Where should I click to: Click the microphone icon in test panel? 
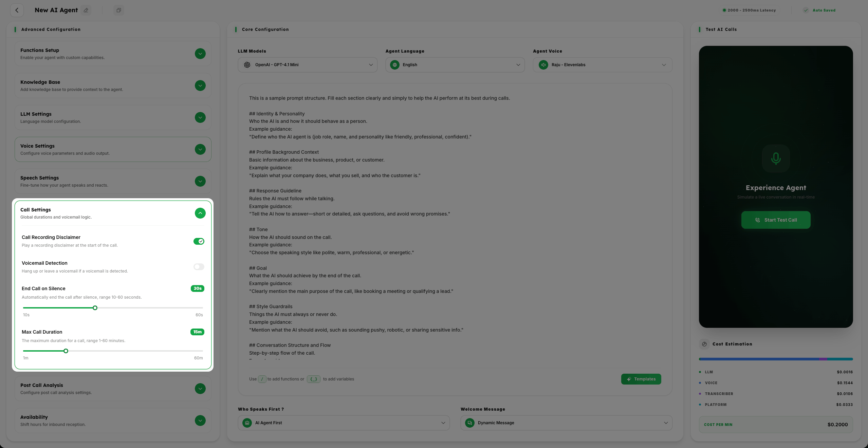coord(776,158)
